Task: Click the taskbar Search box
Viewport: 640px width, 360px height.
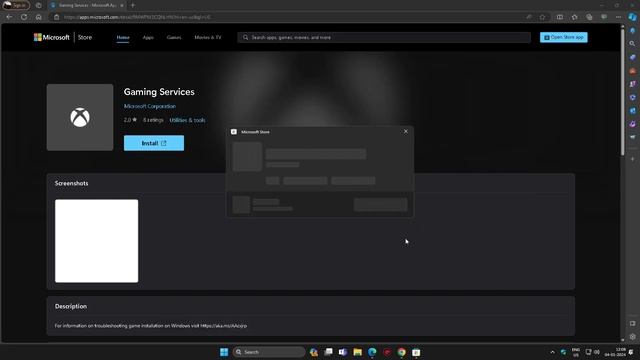Action: 269,352
